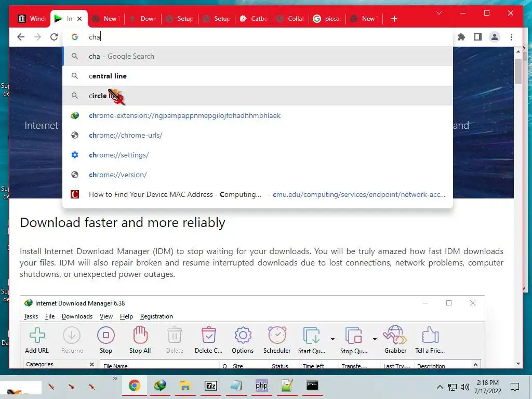This screenshot has width=532, height=399.
Task: Open chrome-extension://ngpampappnmepgilojfohadhhmbhlaek suggestion
Action: coord(258,115)
